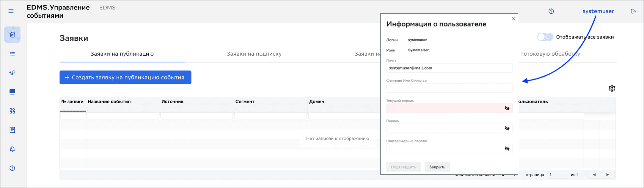Image resolution: width=644 pixels, height=188 pixels.
Task: Open the home sidebar icon
Action: coord(13,35)
